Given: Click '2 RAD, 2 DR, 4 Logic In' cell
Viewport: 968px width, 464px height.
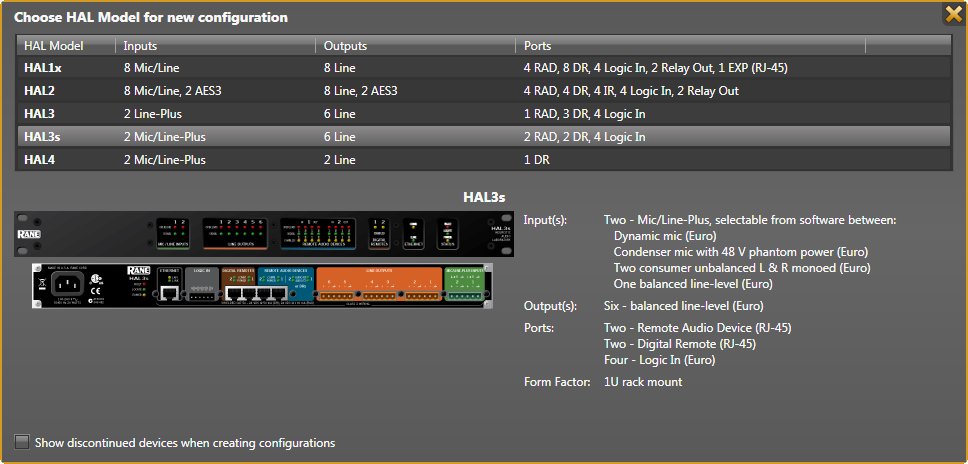Looking at the screenshot, I should 585,136.
